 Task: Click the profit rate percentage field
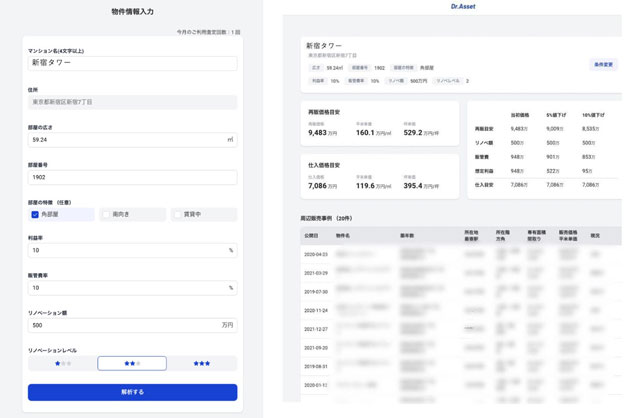pyautogui.click(x=132, y=250)
